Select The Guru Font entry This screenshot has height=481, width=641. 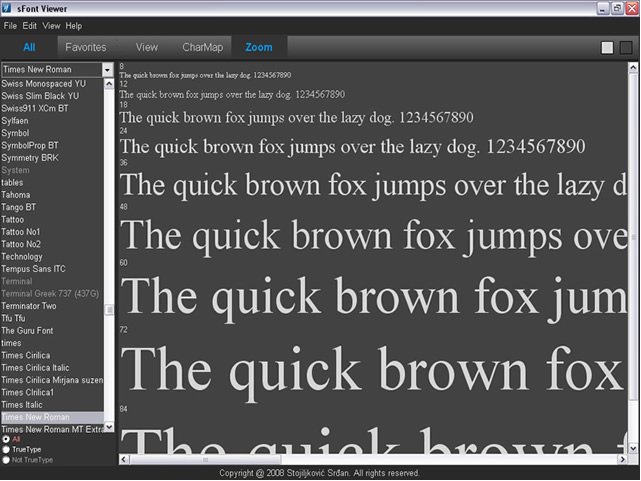[x=52, y=331]
